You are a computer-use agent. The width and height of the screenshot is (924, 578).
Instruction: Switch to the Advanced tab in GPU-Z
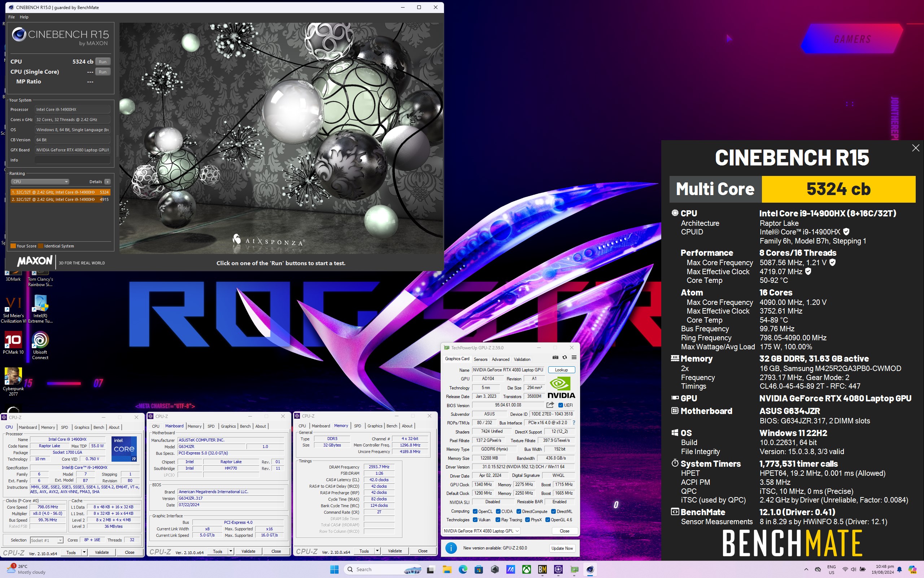[x=500, y=359]
